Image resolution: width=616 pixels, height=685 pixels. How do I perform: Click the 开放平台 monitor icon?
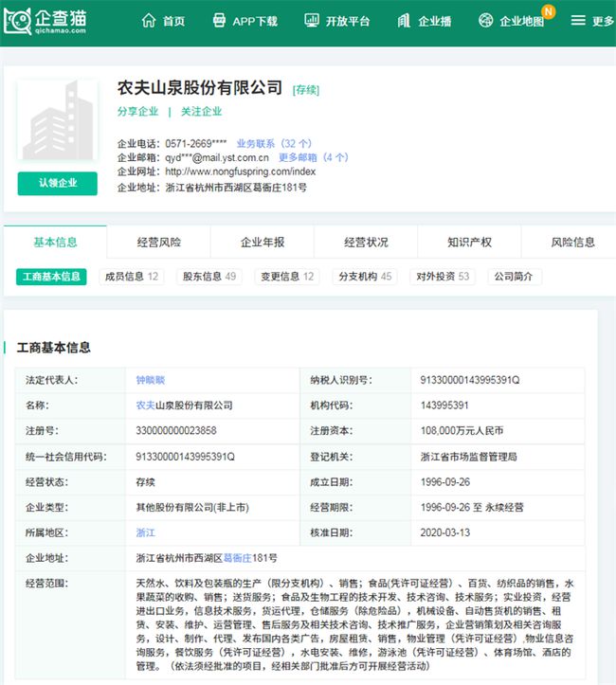click(312, 21)
